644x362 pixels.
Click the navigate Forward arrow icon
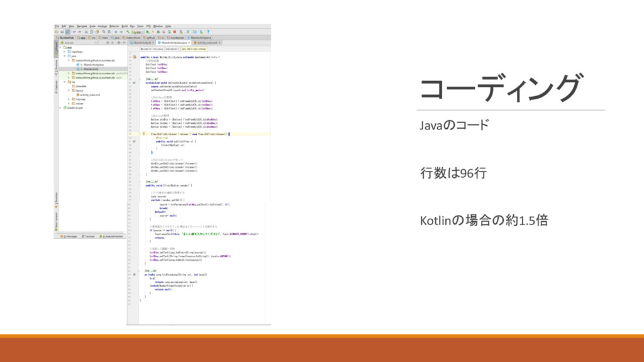click(x=121, y=32)
